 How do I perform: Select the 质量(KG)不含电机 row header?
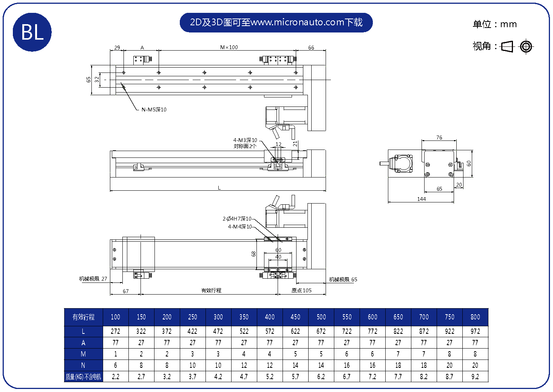[83, 377]
